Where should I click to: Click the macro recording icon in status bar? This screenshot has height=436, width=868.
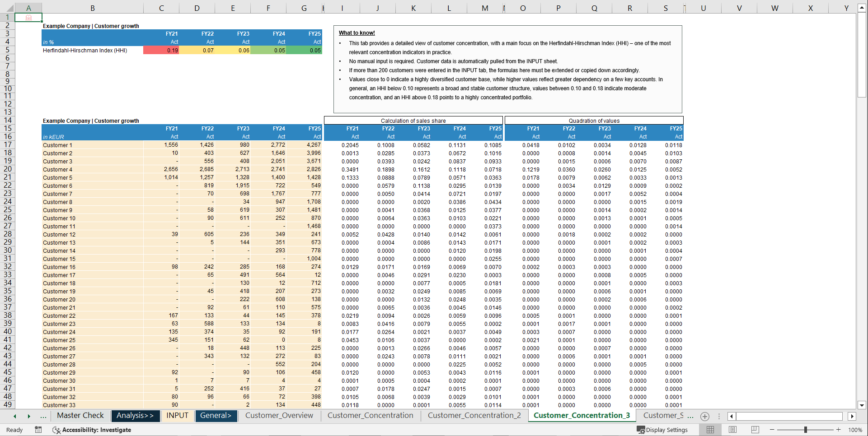coord(38,430)
